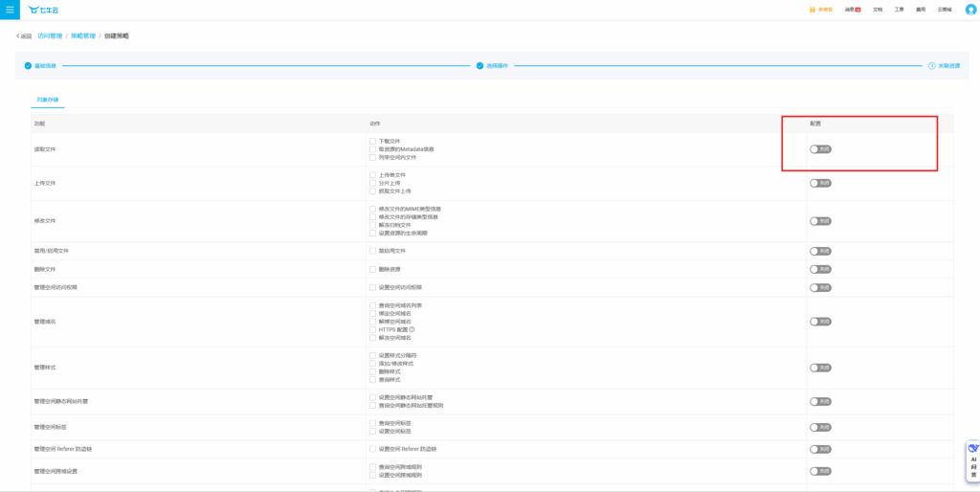This screenshot has height=492, width=980.
Task: Tick the 删除资源 checkbox
Action: click(x=372, y=269)
